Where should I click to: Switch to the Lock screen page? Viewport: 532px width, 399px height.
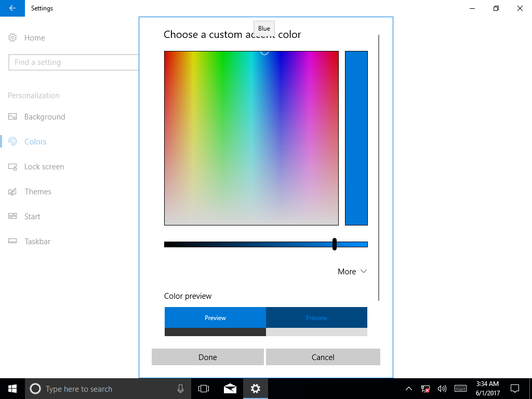[x=44, y=167]
